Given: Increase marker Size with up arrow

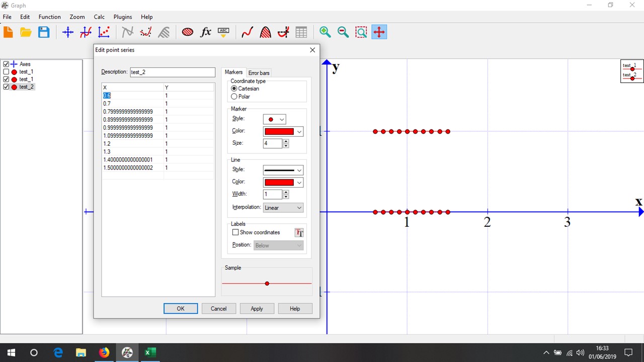Looking at the screenshot, I should 286,141.
